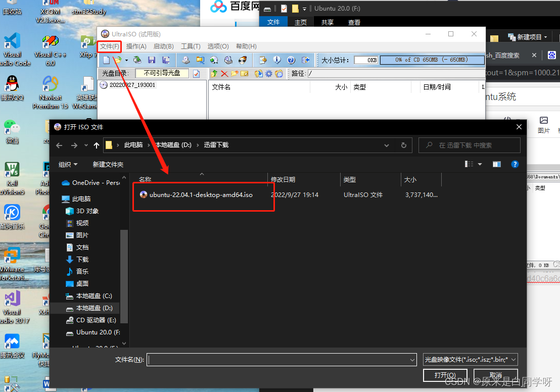Click the New folder icon beside delete
This screenshot has width=560, height=392.
click(x=235, y=74)
